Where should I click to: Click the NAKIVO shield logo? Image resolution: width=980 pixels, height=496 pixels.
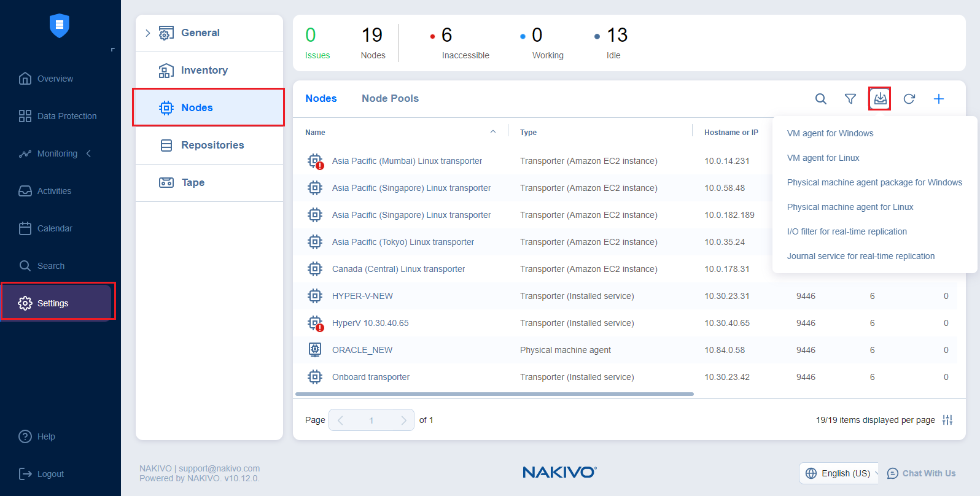coord(60,25)
